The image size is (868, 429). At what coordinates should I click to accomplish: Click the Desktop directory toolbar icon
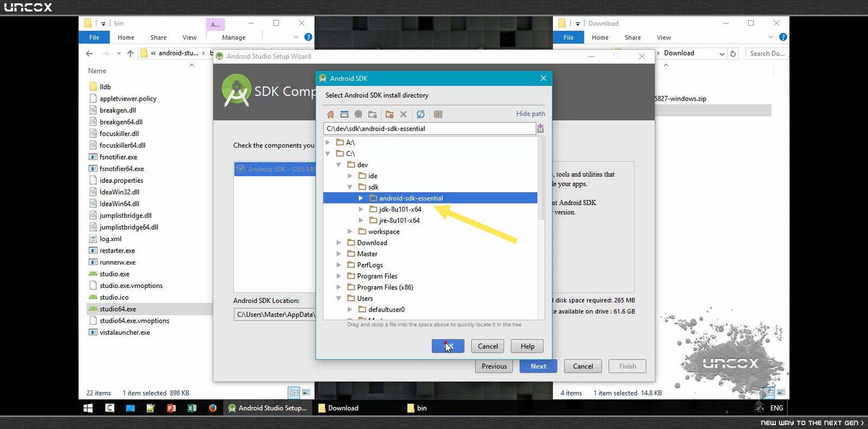click(x=344, y=114)
